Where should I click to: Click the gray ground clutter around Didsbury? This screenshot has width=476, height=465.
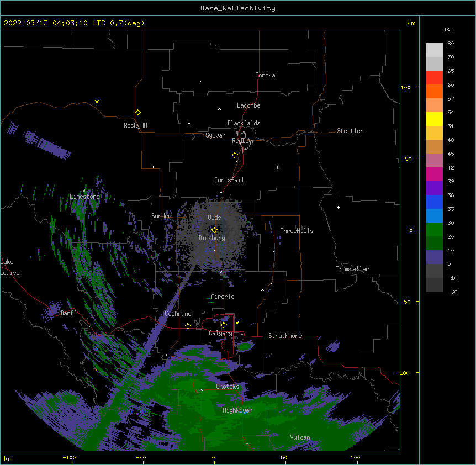[x=213, y=235]
